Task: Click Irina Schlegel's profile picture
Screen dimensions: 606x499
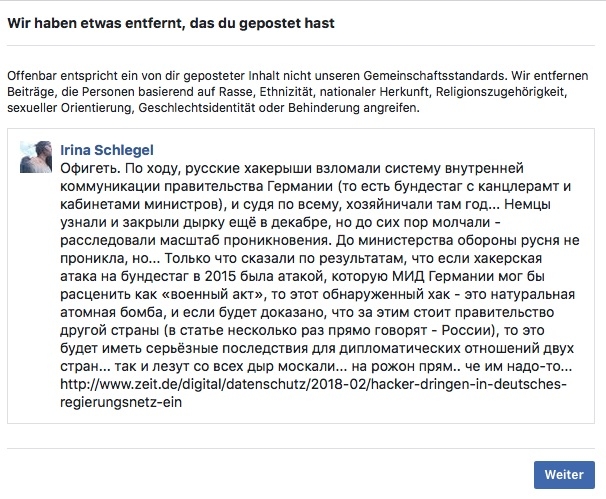Action: pos(38,159)
